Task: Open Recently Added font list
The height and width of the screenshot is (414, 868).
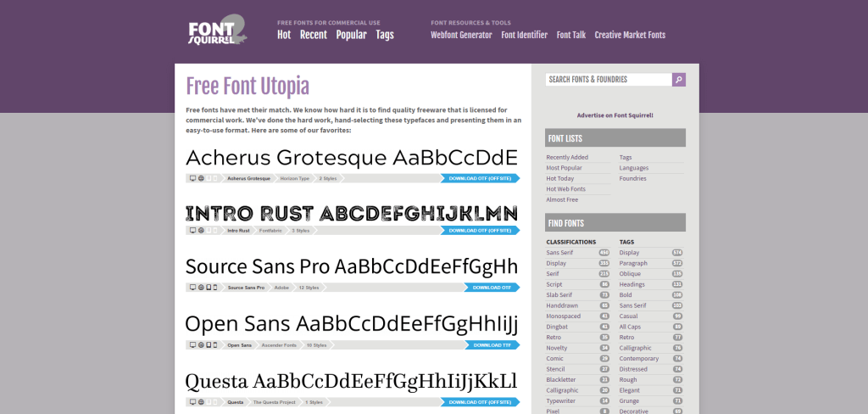Action: click(567, 158)
